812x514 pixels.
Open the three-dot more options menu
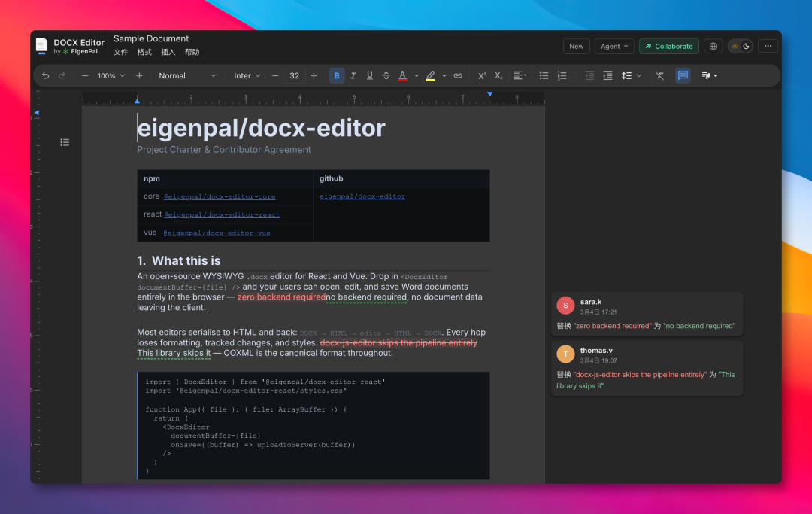coord(768,46)
